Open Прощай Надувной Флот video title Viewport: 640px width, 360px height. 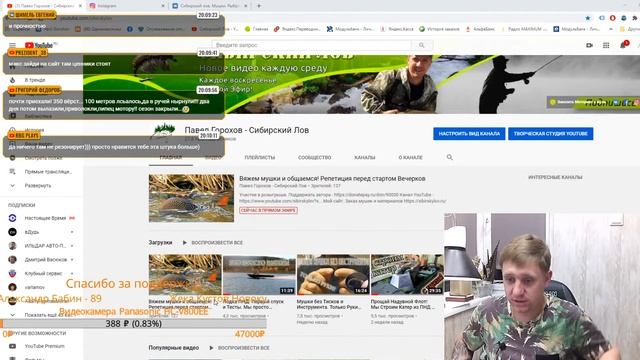point(403,304)
